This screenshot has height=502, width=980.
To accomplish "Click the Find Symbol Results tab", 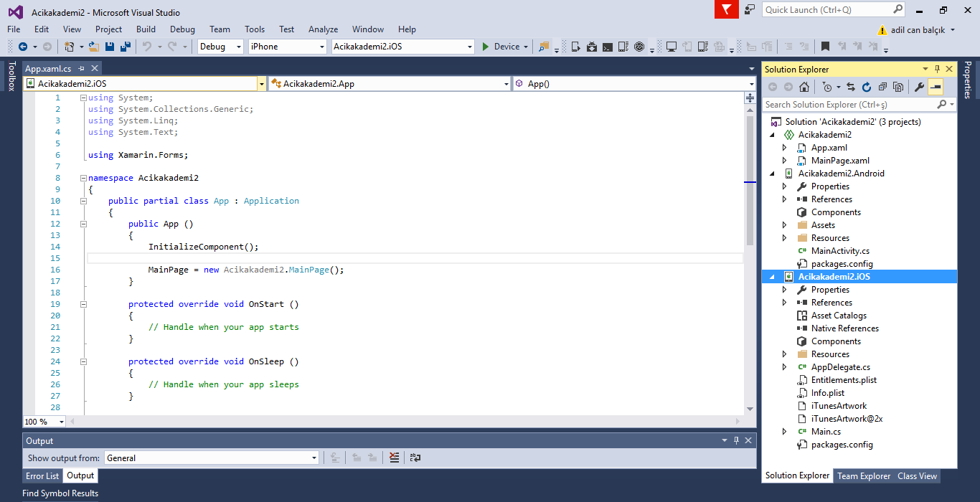I will (60, 493).
